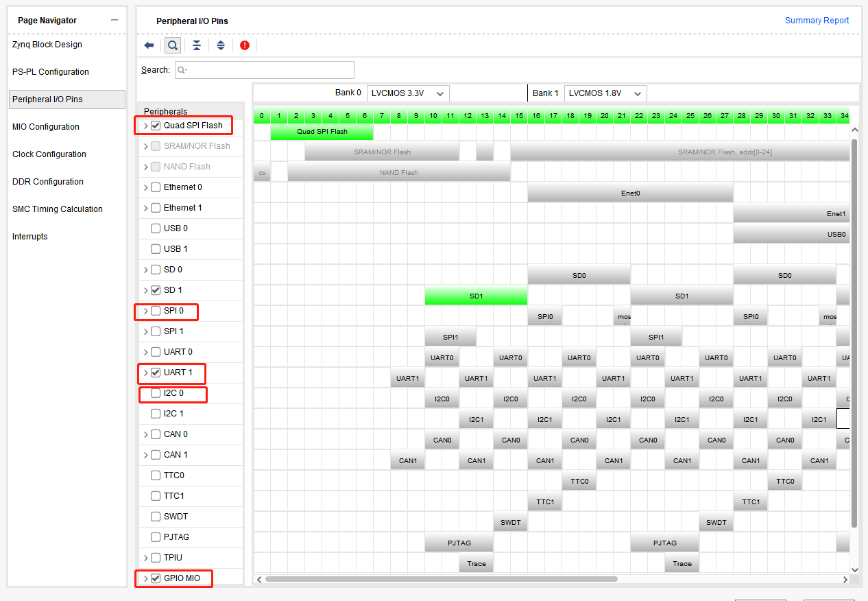Enable the Ethernet 0 checkbox
The image size is (868, 601).
point(156,187)
